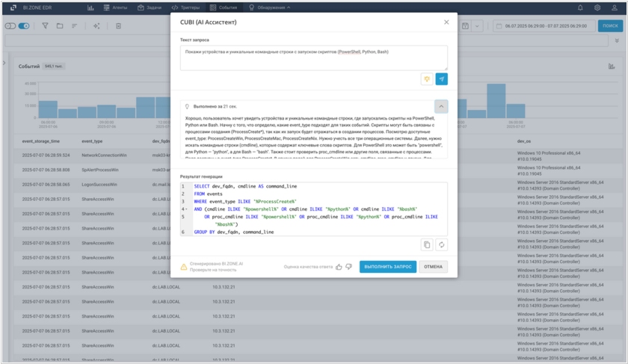Open the dropdown arrow next to save icon
The height and width of the screenshot is (364, 628).
pyautogui.click(x=477, y=26)
